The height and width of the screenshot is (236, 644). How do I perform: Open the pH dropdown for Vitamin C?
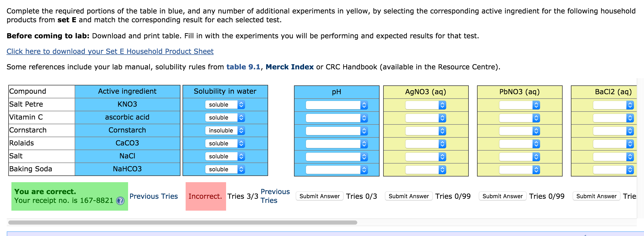pos(337,118)
